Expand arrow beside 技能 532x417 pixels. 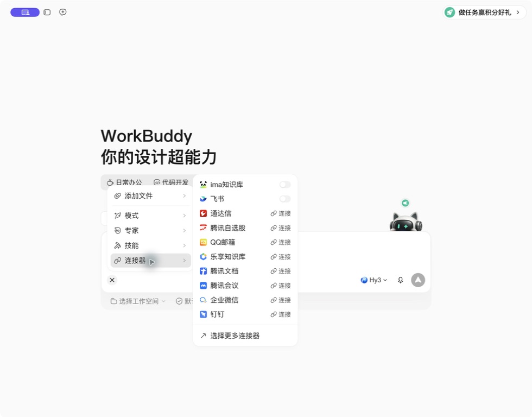point(184,245)
